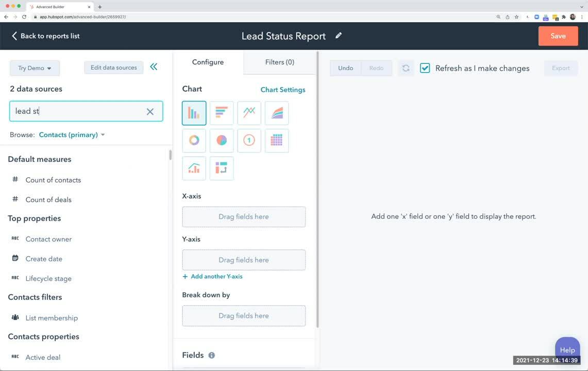Click the orange Save button
Image resolution: width=588 pixels, height=371 pixels.
pos(558,36)
